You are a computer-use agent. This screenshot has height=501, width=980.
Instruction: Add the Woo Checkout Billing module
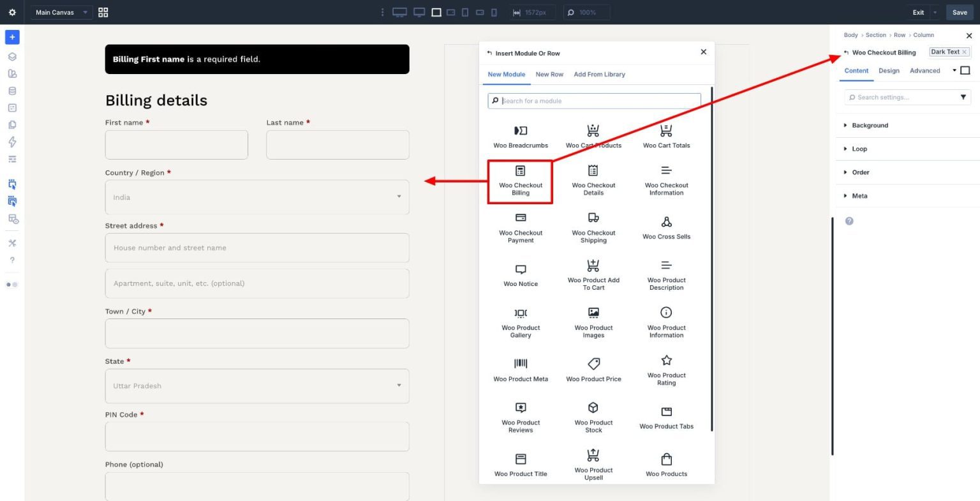tap(520, 181)
